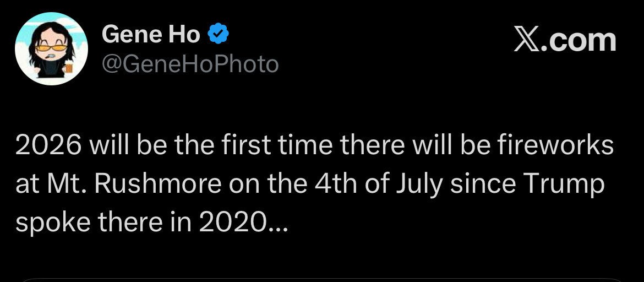Open the Gene Ho display name
644x282 pixels.
151,35
